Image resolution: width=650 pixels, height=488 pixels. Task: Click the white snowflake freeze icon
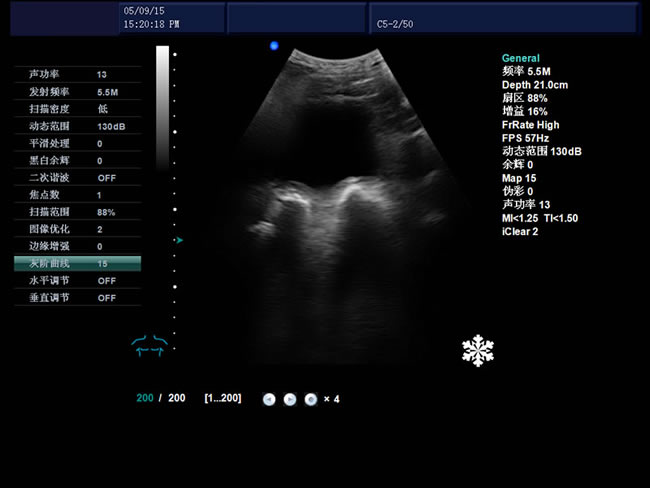pyautogui.click(x=478, y=350)
